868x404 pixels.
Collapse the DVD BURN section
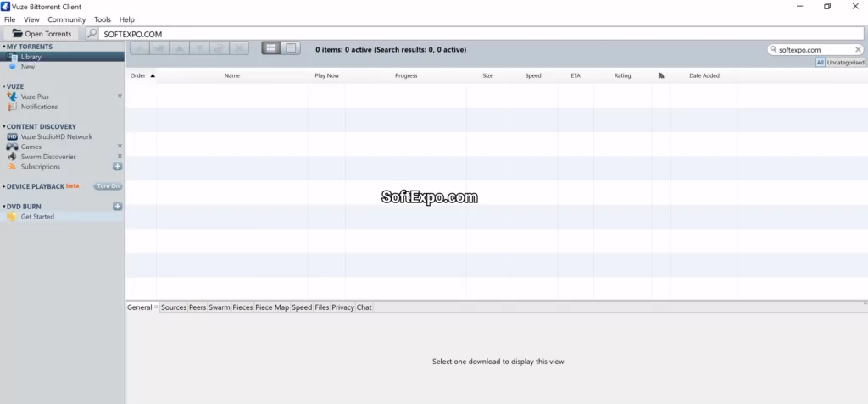point(4,207)
